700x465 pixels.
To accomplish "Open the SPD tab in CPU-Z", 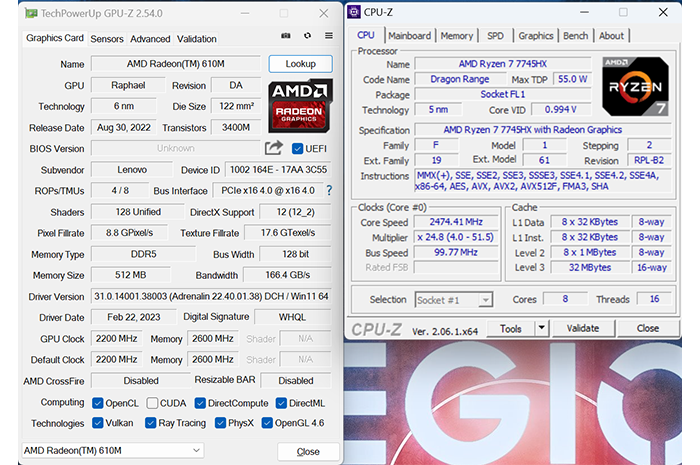I will 495,36.
